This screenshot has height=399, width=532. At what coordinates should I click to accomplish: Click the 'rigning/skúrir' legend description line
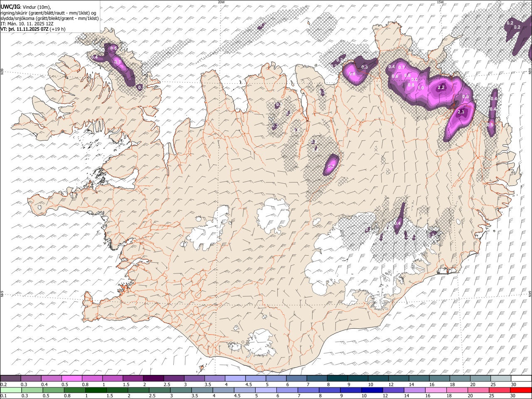pyautogui.click(x=49, y=13)
